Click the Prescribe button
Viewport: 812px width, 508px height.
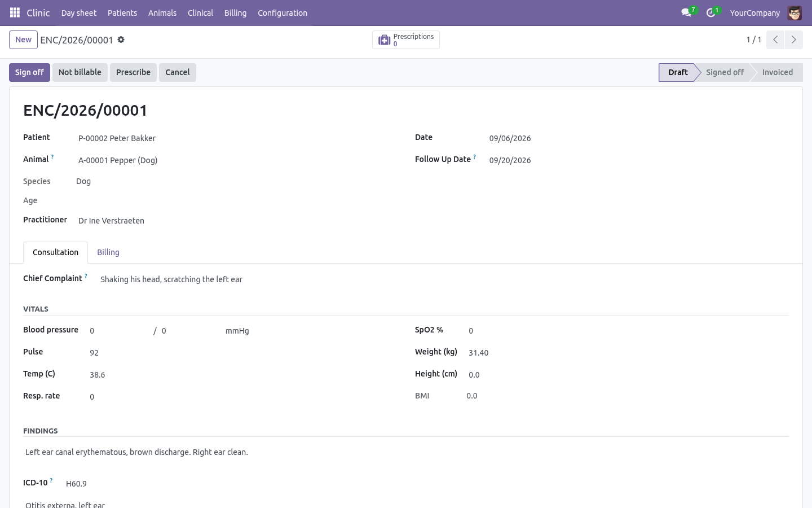133,72
